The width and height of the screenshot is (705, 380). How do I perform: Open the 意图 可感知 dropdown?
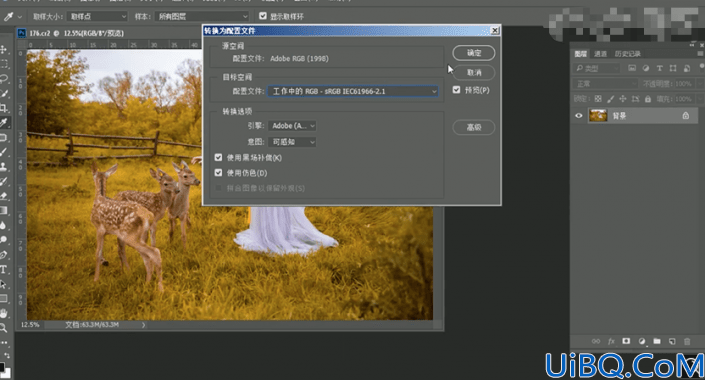coord(292,142)
